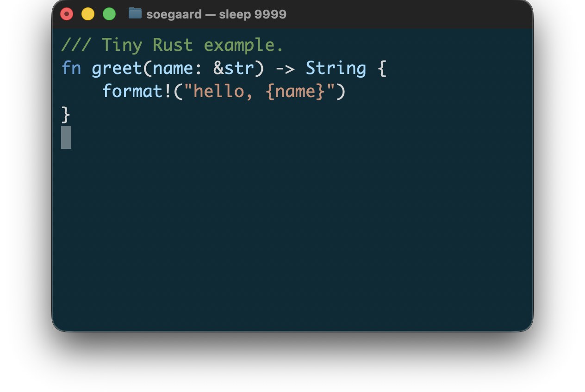Click the "String" return type
This screenshot has width=585, height=392.
336,68
